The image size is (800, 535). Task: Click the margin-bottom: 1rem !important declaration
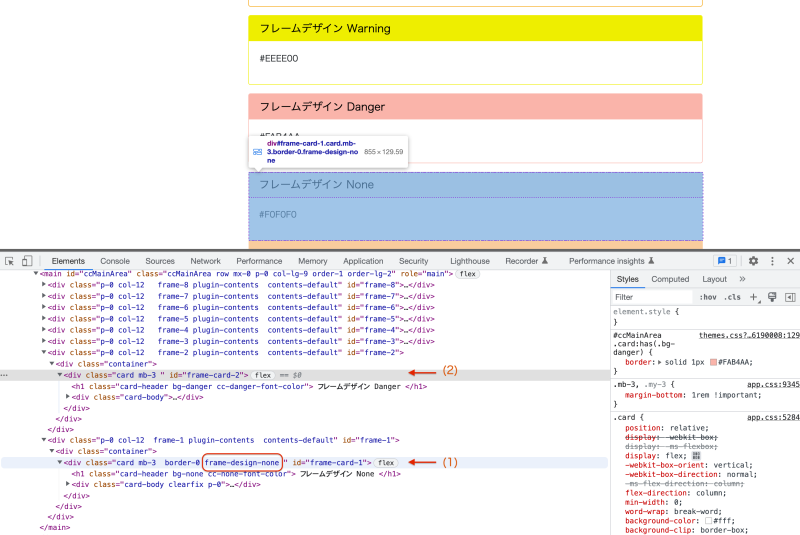click(x=693, y=395)
